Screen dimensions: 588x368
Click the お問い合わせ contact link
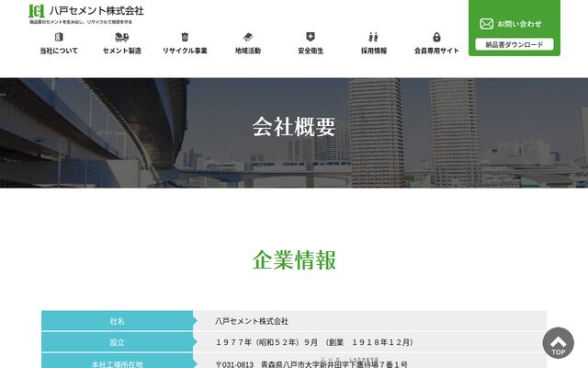[x=519, y=24]
